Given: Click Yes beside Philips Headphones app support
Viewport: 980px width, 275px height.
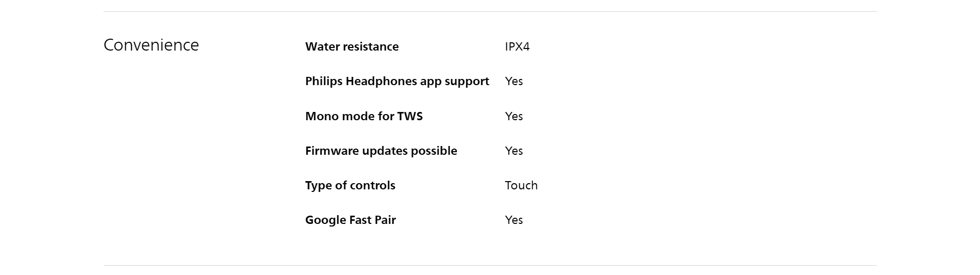Looking at the screenshot, I should (514, 81).
